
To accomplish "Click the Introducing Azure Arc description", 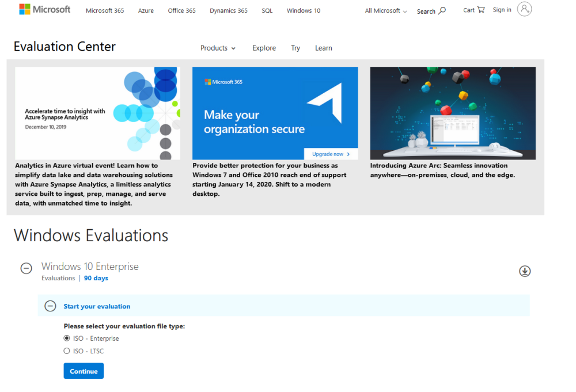I will (x=442, y=170).
